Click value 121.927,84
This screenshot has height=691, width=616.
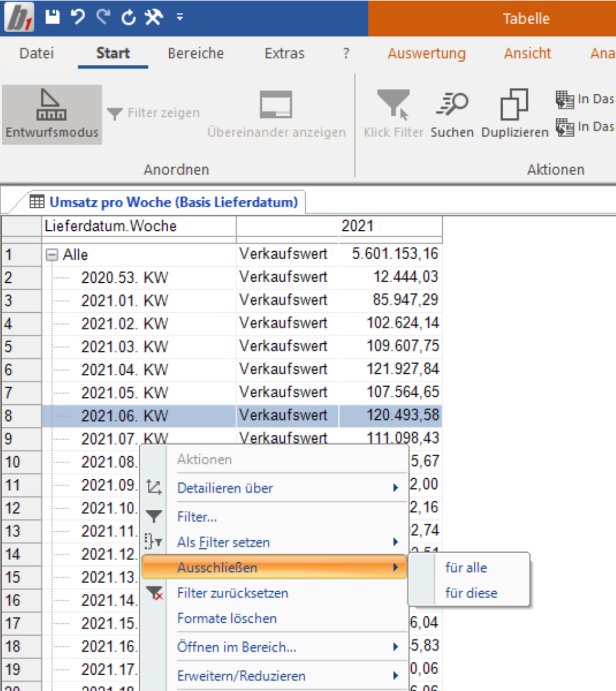pyautogui.click(x=403, y=369)
